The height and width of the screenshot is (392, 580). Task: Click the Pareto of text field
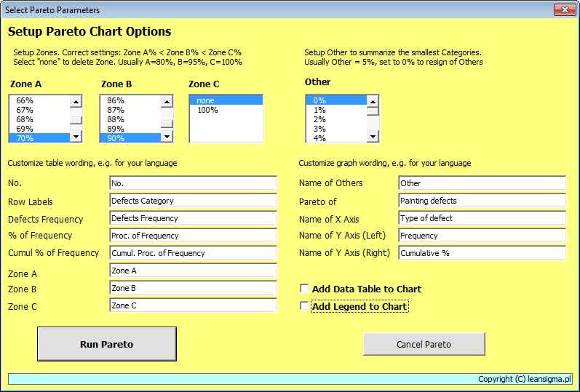coord(482,201)
